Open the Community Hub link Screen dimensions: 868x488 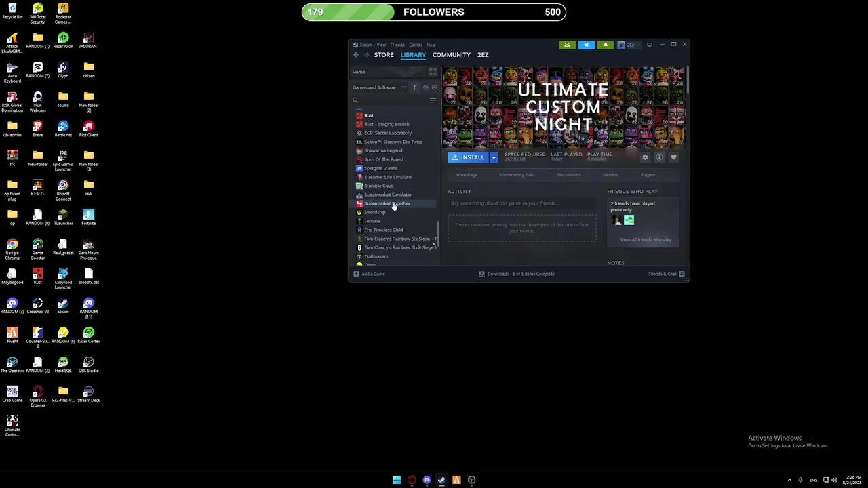point(517,175)
